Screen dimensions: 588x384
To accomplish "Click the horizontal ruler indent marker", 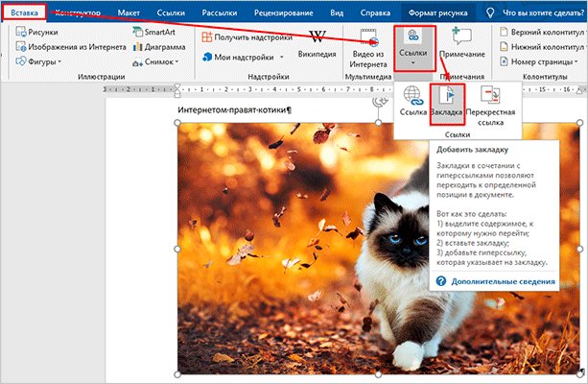I will click(177, 89).
